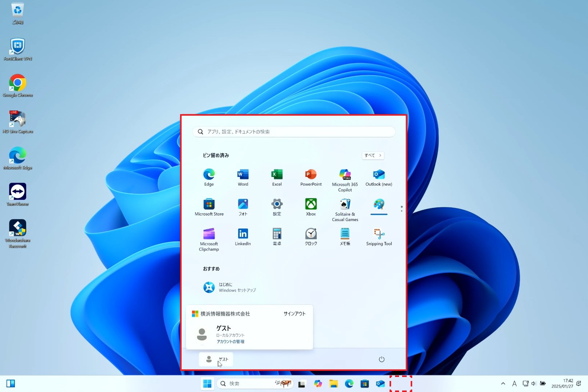Select Wondershare Recoverit desktop icon
Viewport: 588px width, 392px height.
point(18,233)
